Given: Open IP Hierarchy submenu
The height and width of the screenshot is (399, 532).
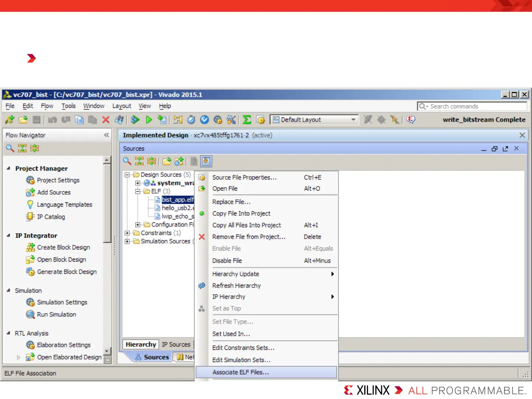Looking at the screenshot, I should click(x=273, y=297).
